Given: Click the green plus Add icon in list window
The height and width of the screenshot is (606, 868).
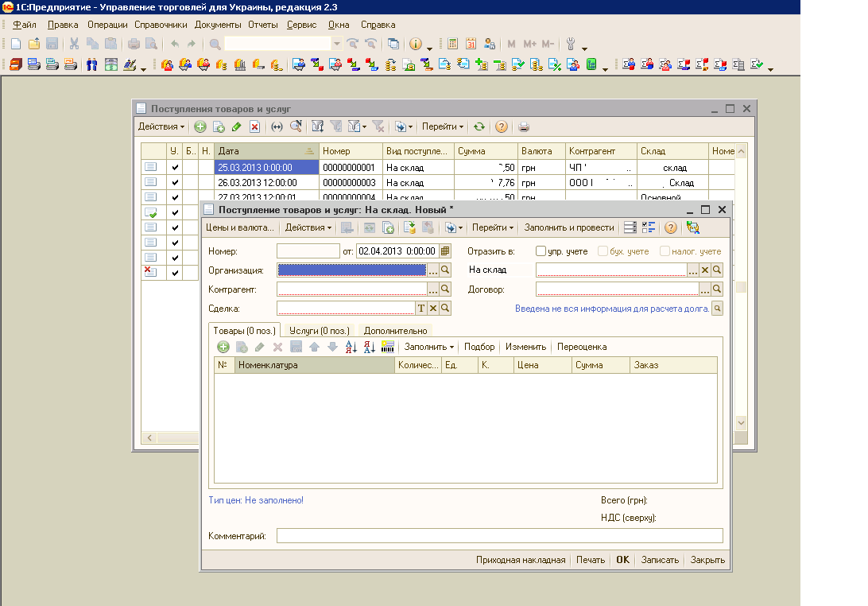Looking at the screenshot, I should tap(200, 127).
